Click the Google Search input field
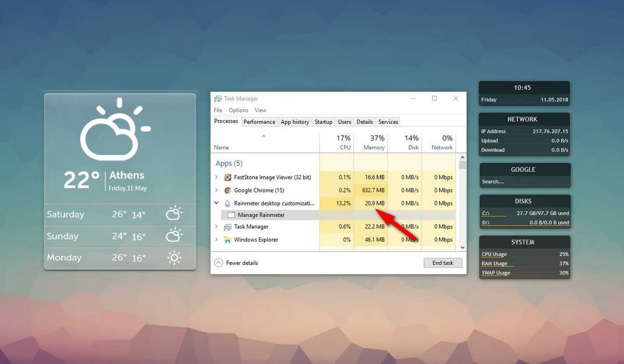The width and height of the screenshot is (624, 364). 524,182
